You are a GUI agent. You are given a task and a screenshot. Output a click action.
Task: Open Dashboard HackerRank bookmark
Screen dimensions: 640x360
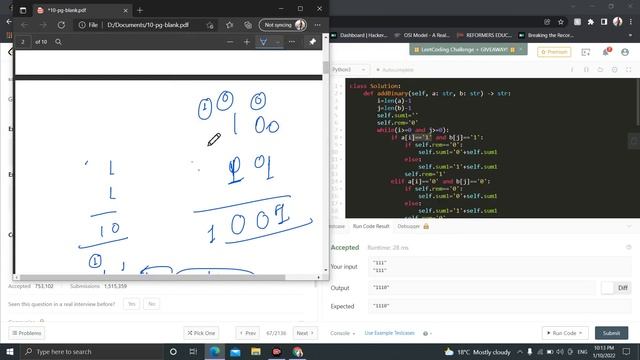pyautogui.click(x=359, y=36)
